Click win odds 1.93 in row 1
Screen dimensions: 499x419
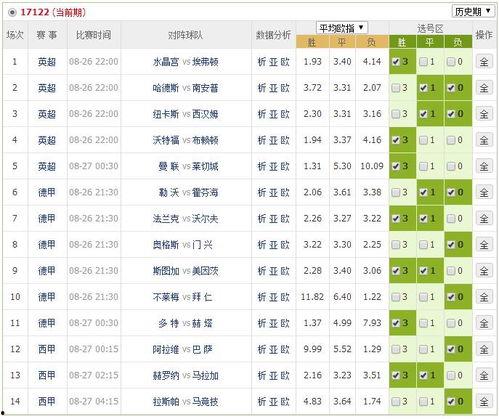click(x=312, y=62)
